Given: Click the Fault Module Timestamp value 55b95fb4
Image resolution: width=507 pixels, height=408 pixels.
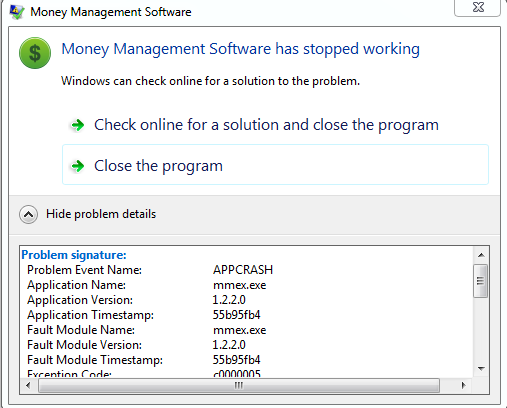Looking at the screenshot, I should click(x=237, y=360).
